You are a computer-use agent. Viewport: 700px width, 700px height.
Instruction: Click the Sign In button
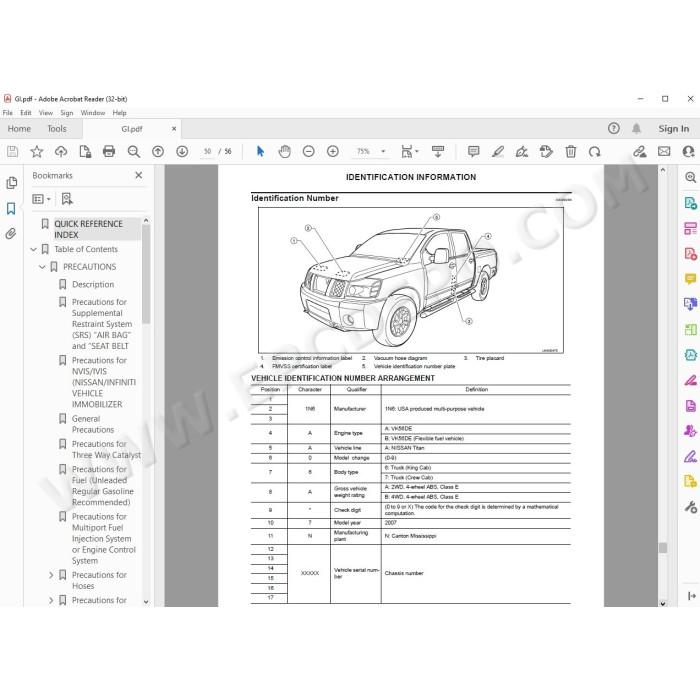click(674, 129)
